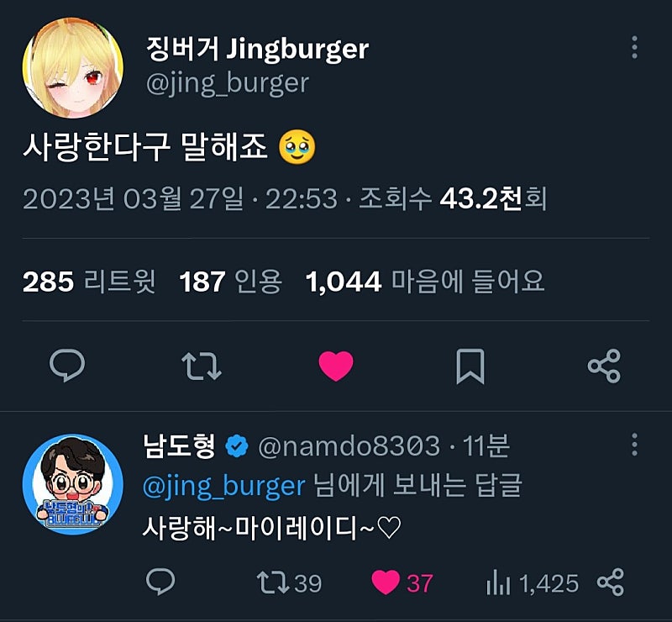Viewport: 672px width, 622px height.
Task: Reply to 남도형's comment
Action: [x=160, y=582]
